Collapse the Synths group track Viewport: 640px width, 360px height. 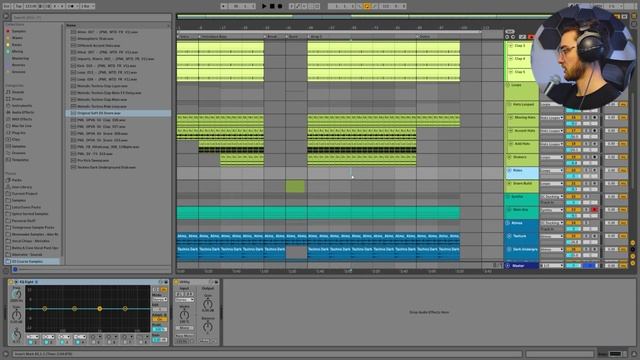[x=508, y=197]
